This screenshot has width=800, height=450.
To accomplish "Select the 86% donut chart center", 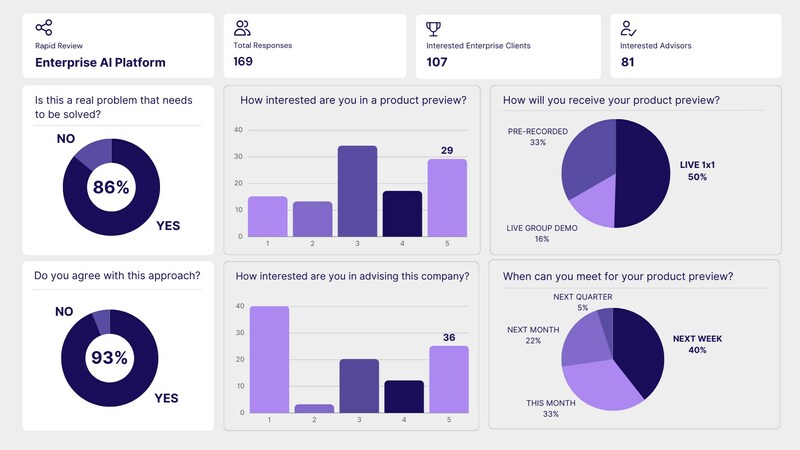I will tap(111, 187).
